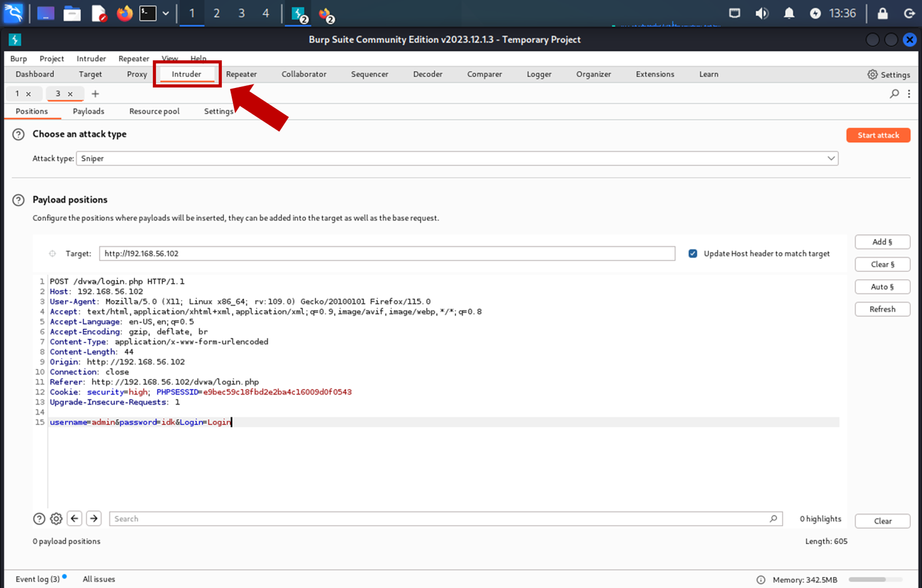Open the request editor search settings gear
The image size is (922, 588).
tap(56, 519)
